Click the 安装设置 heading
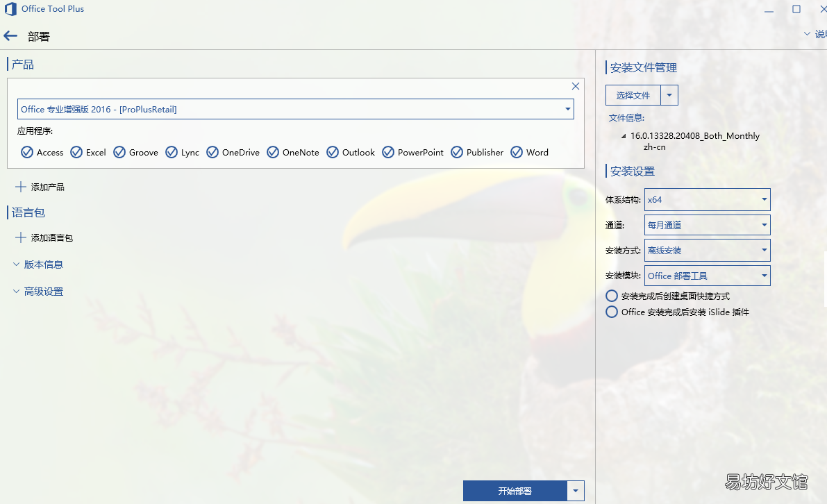 click(x=633, y=171)
